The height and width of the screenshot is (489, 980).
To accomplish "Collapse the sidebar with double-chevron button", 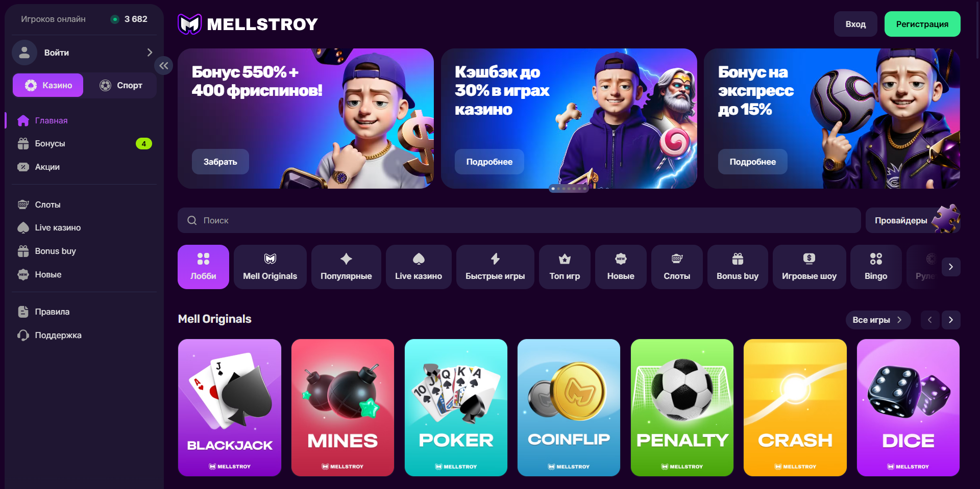I will (x=164, y=65).
